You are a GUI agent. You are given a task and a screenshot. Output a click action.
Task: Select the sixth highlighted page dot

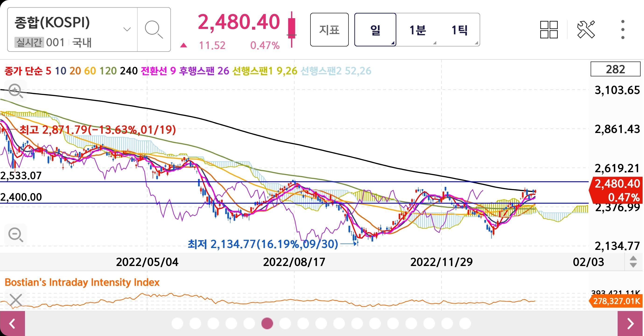tap(267, 323)
